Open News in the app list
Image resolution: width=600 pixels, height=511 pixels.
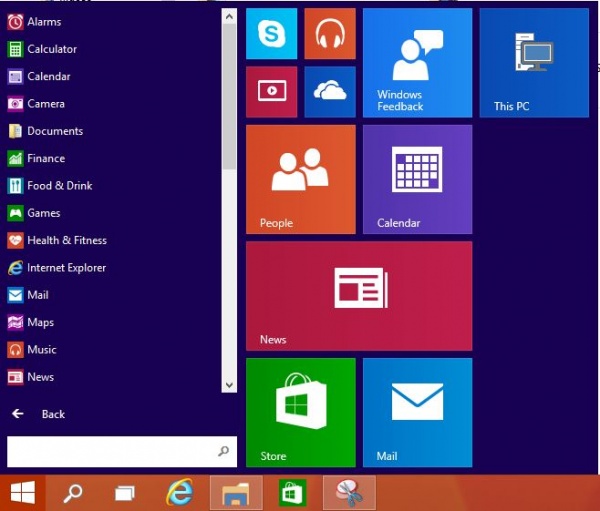31,377
